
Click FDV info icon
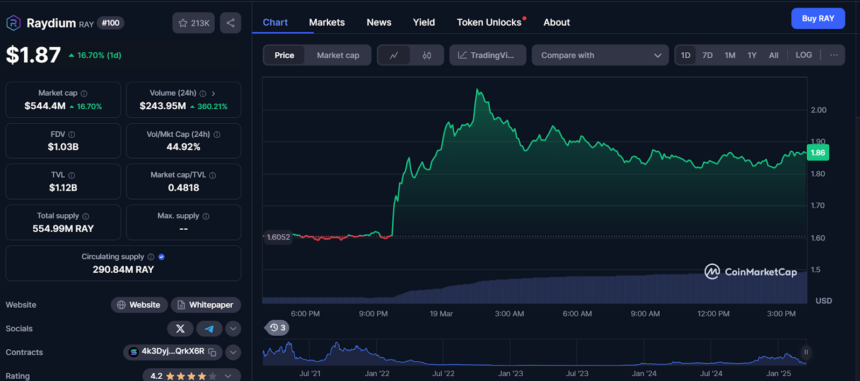72,134
